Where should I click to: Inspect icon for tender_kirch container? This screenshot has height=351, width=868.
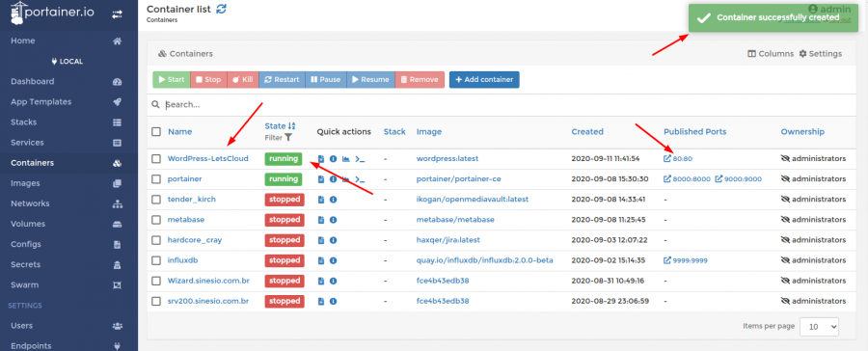pyautogui.click(x=334, y=200)
